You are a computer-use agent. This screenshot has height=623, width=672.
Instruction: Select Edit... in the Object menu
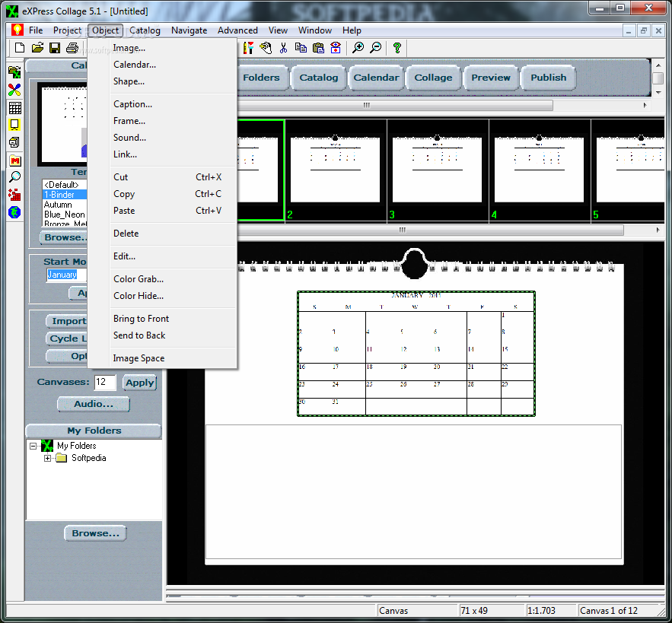tap(162, 256)
